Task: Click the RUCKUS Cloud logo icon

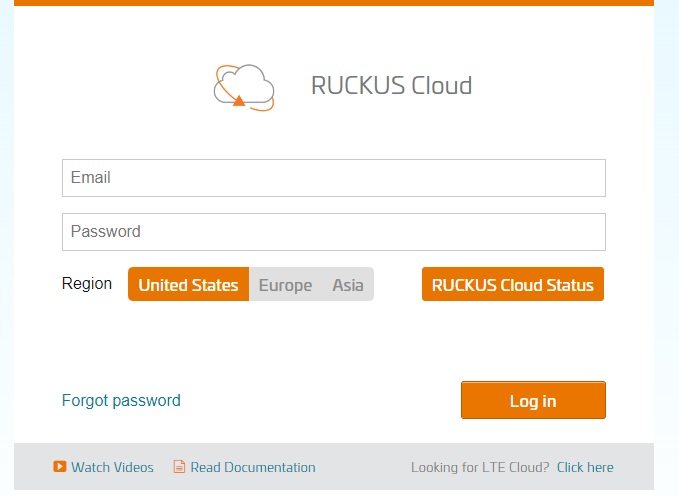Action: (x=244, y=88)
